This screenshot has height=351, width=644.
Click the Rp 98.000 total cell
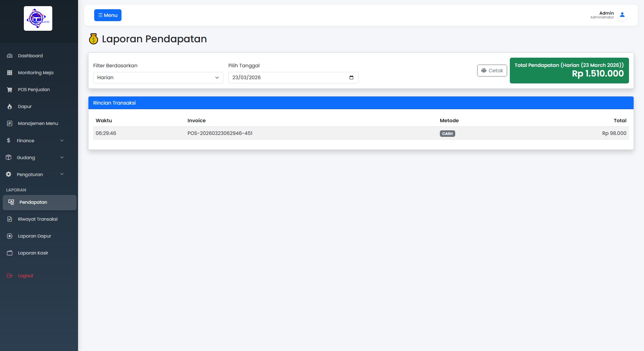click(614, 133)
